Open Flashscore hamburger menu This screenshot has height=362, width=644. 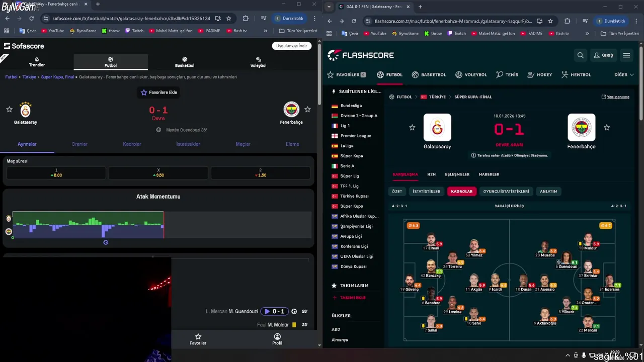(x=626, y=55)
